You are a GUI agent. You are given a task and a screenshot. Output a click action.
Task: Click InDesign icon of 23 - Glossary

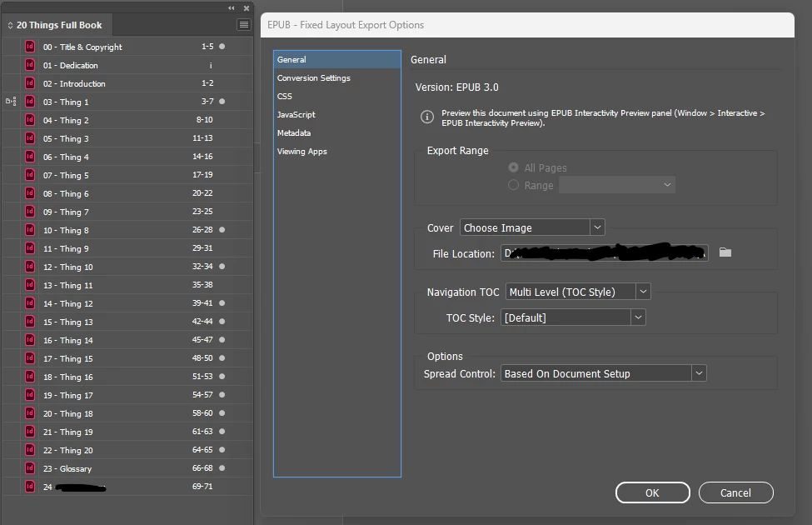(30, 468)
